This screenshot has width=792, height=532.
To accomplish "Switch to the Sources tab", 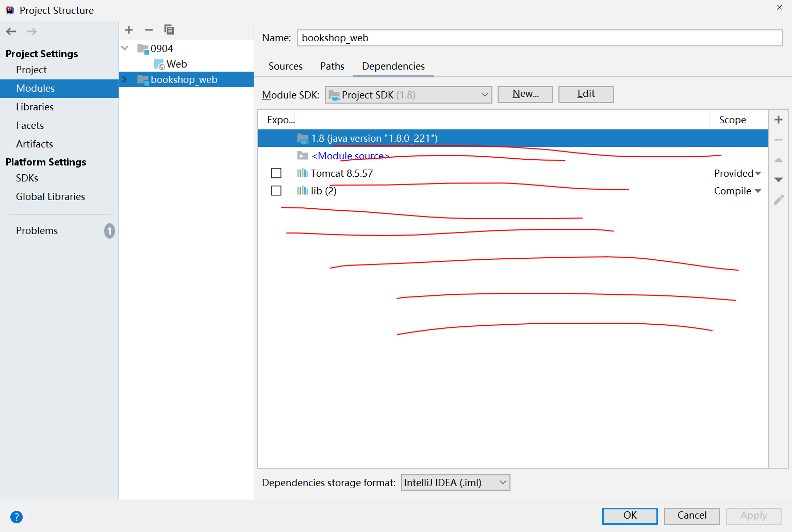I will 286,66.
